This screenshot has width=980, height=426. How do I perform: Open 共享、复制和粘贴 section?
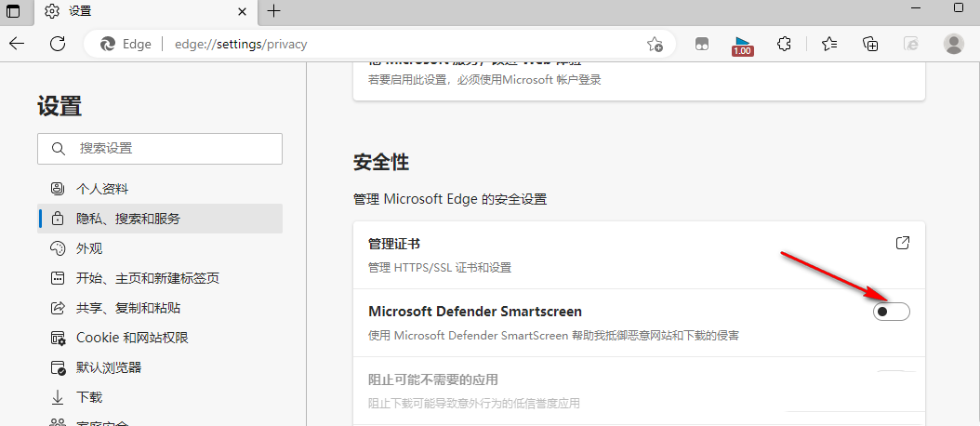tap(160, 308)
